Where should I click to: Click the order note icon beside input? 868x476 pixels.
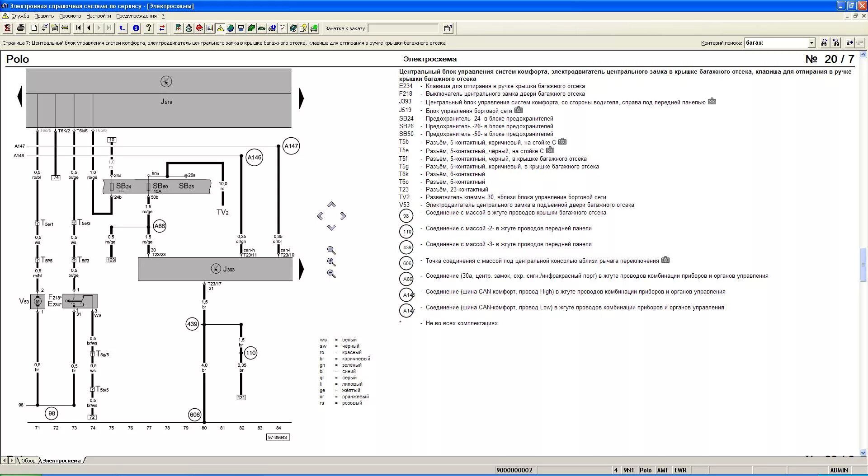[x=448, y=28]
